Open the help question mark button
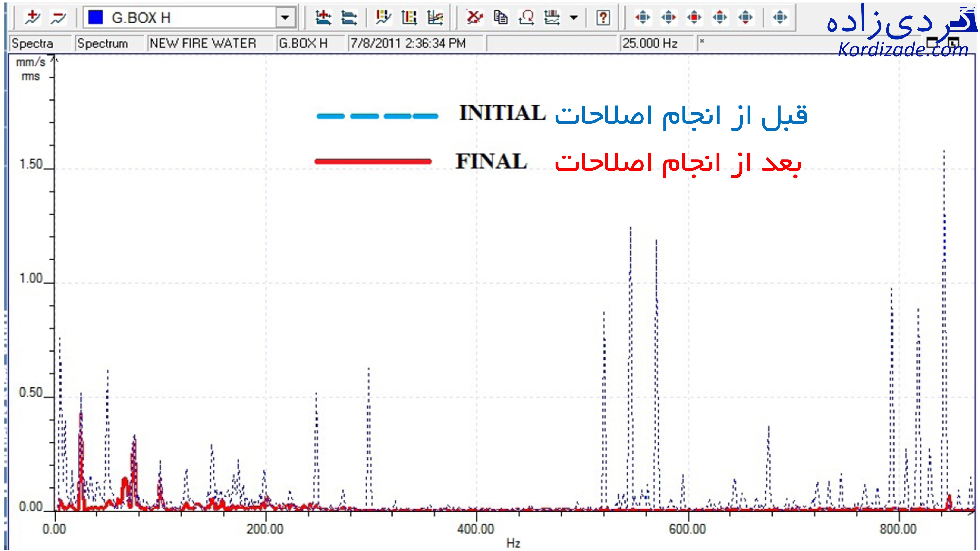 click(603, 18)
